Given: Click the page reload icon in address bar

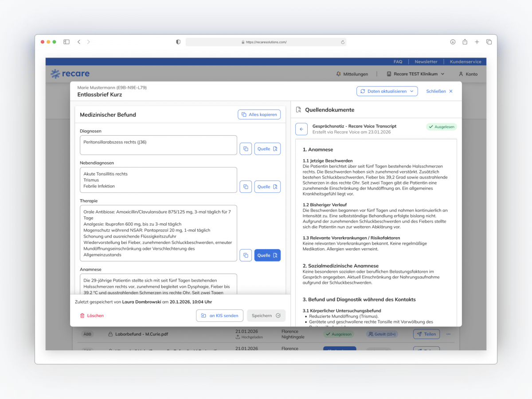Looking at the screenshot, I should click(343, 42).
